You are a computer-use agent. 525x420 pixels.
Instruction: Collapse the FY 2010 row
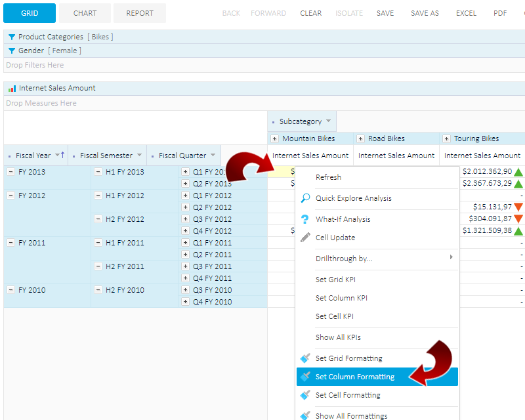[x=11, y=289]
